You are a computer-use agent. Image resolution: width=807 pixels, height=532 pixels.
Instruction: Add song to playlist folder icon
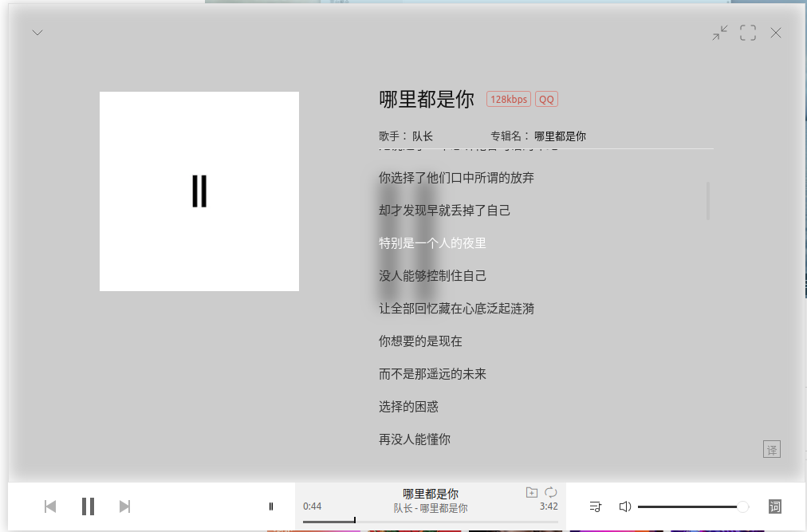pyautogui.click(x=532, y=493)
